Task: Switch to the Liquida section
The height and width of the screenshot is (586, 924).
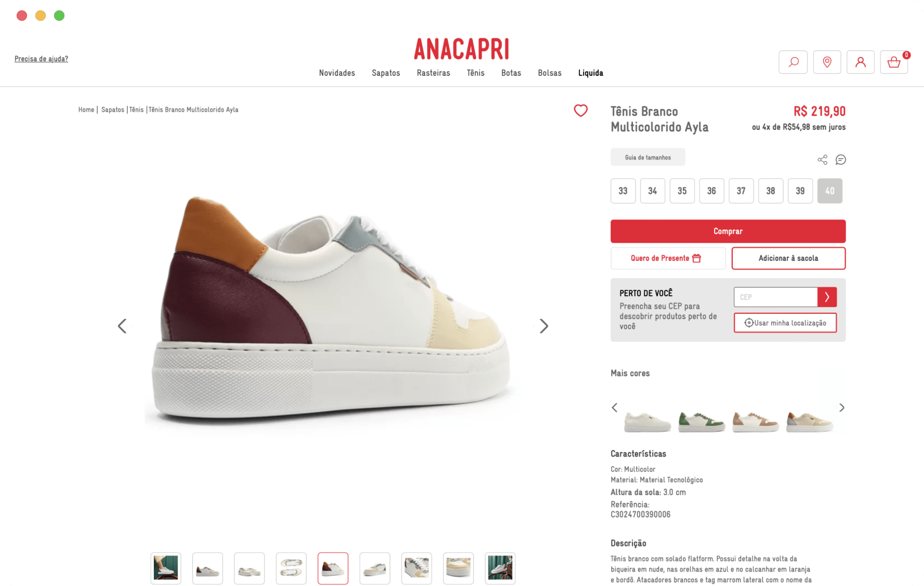Action: (590, 73)
